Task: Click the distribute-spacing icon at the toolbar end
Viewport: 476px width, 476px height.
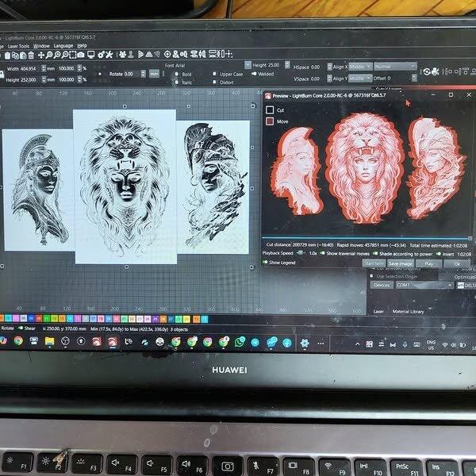Action: (228, 54)
